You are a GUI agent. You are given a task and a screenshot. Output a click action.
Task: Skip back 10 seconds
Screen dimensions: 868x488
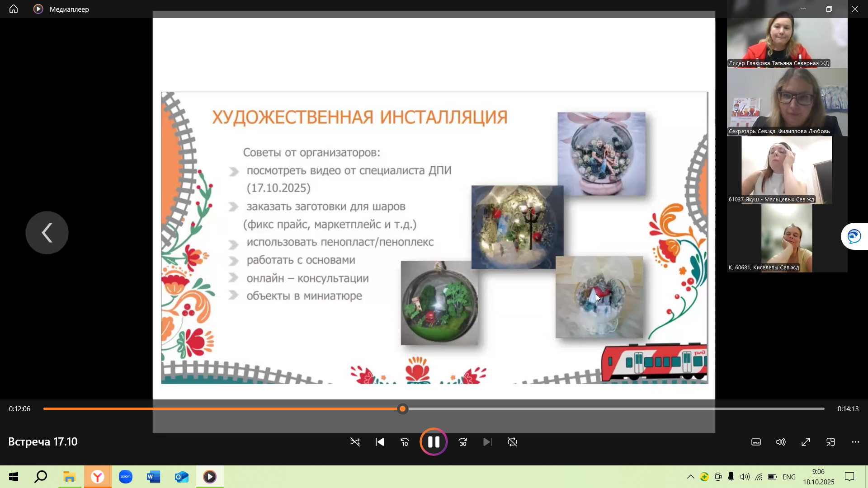pos(405,442)
